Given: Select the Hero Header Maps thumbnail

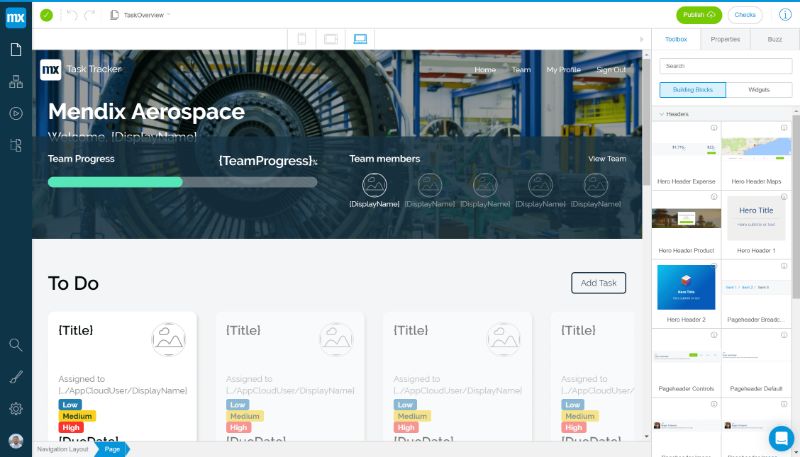Looking at the screenshot, I should [756, 148].
